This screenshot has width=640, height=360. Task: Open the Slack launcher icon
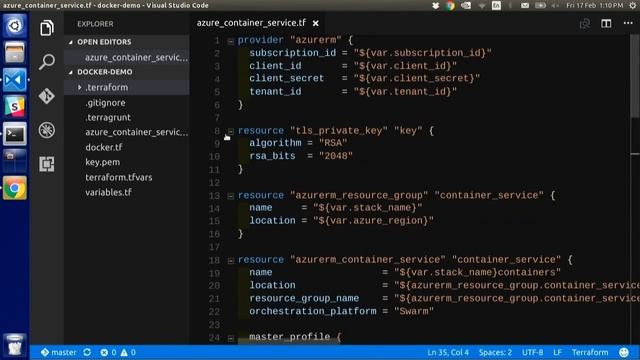point(15,107)
